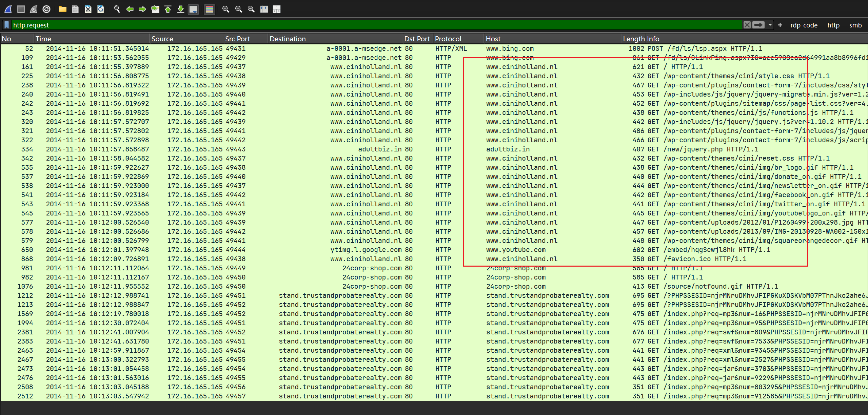Apply the rdp_code filter button
Image resolution: width=868 pixels, height=415 pixels.
click(x=804, y=25)
